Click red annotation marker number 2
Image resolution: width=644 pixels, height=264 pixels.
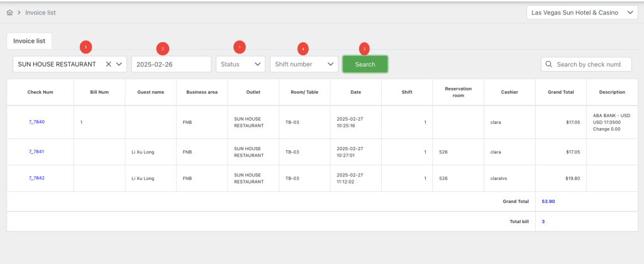pos(163,48)
